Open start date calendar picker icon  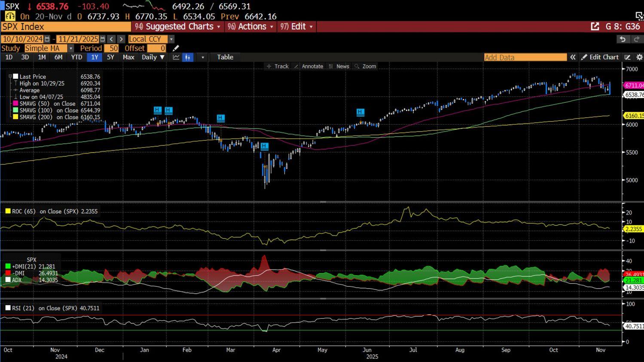click(47, 39)
